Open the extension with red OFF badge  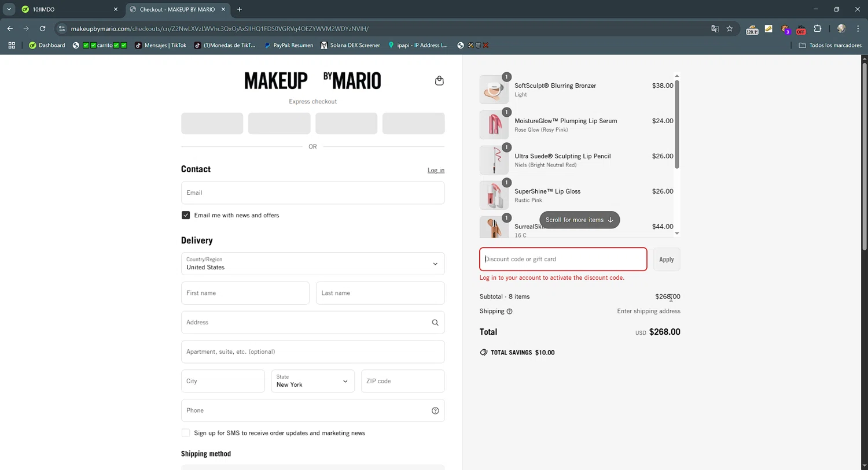[801, 29]
